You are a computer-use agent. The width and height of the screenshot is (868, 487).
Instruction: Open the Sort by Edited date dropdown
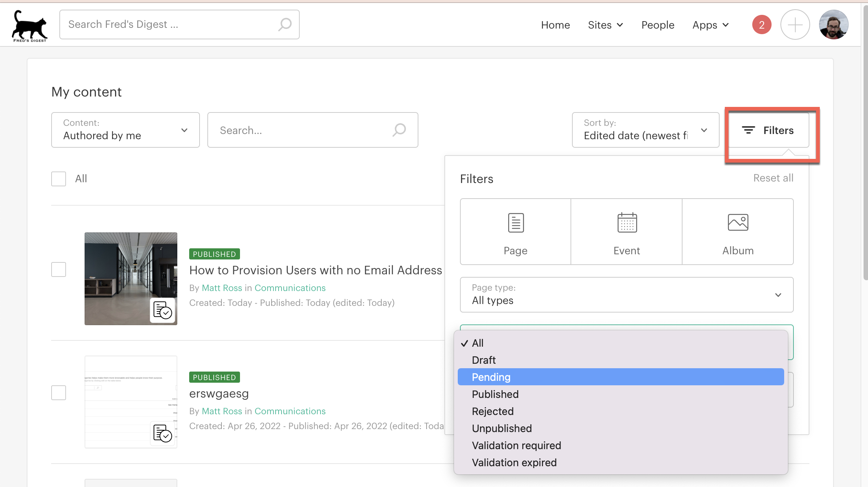pyautogui.click(x=645, y=130)
